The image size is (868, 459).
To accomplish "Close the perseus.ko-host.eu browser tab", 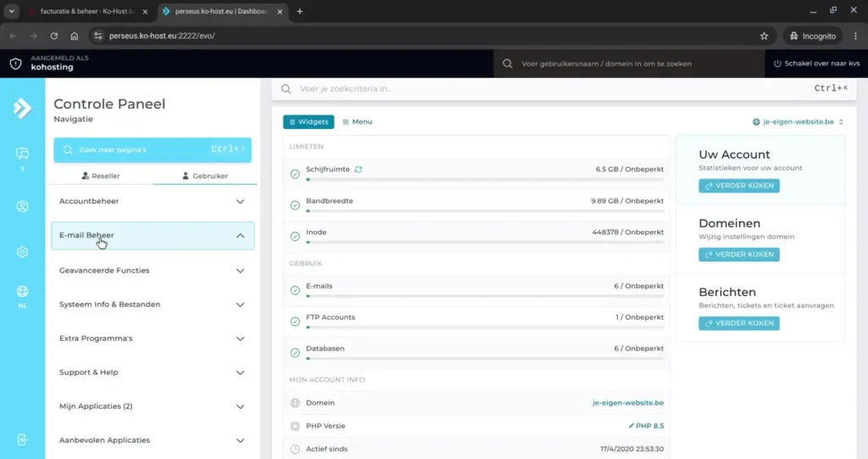I will click(x=280, y=11).
